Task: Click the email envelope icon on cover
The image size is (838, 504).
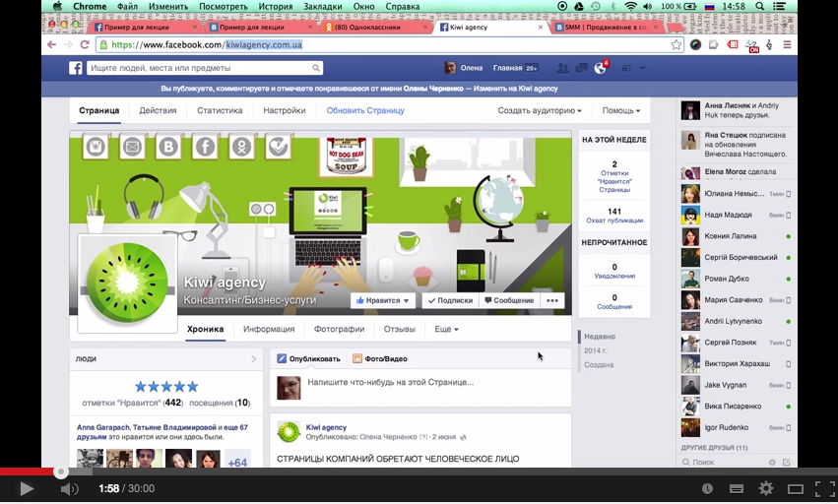Action: (132, 147)
